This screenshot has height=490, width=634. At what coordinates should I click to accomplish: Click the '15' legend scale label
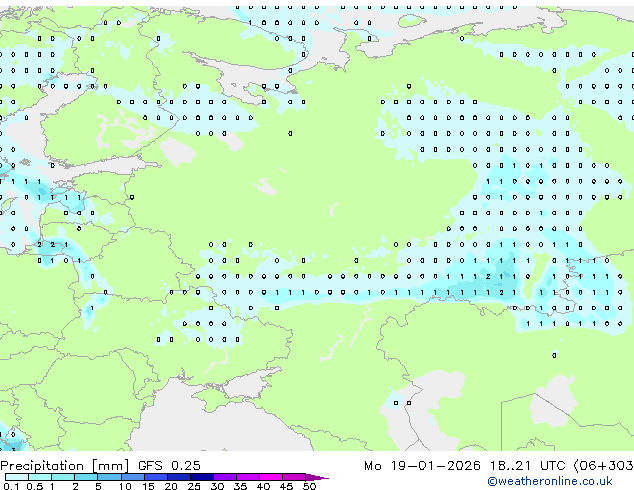coord(148,486)
